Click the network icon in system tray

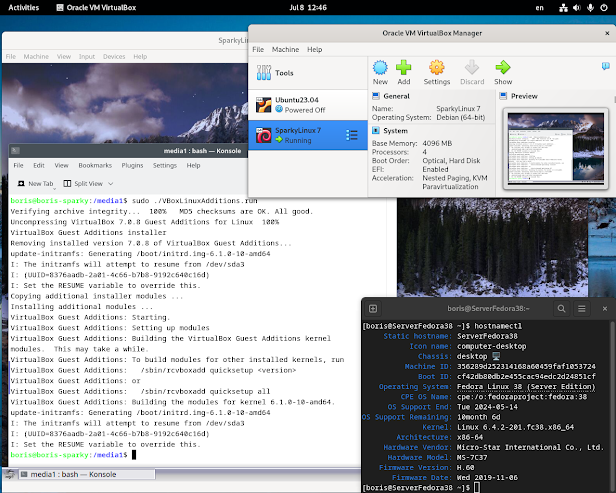click(563, 7)
